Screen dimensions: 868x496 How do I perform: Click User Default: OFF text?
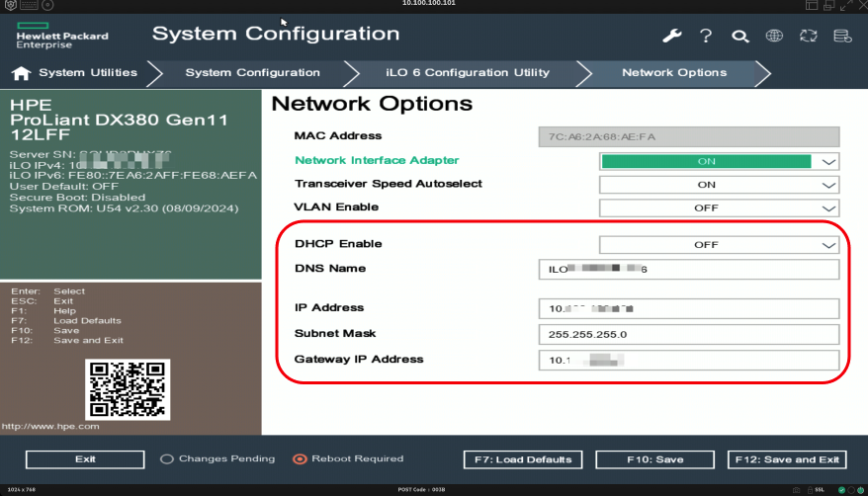(63, 187)
